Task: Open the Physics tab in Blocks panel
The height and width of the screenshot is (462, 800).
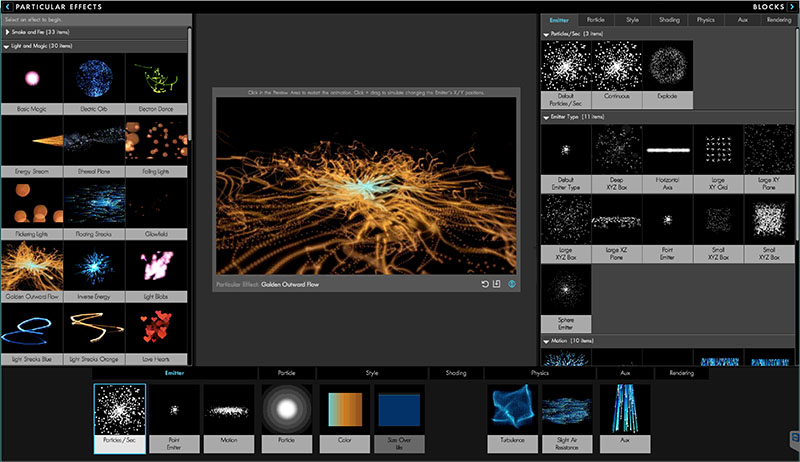Action: tap(706, 20)
